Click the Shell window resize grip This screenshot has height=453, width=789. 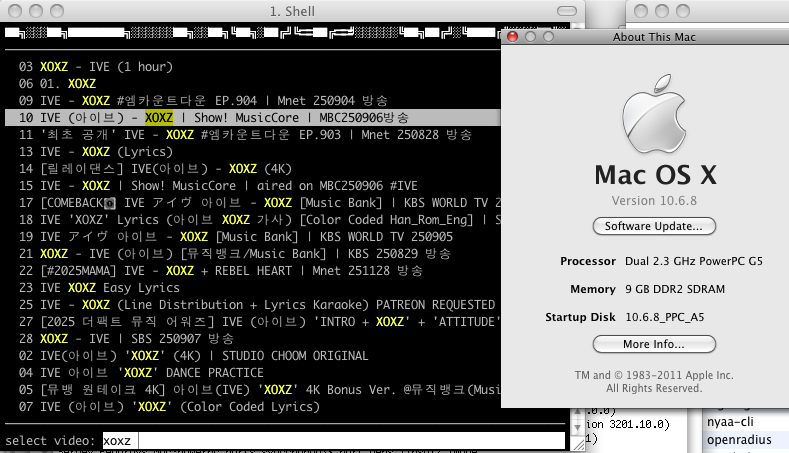579,444
